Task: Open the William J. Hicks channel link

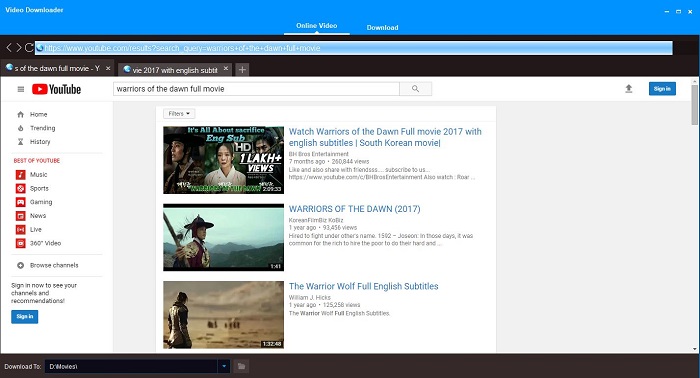Action: point(310,297)
